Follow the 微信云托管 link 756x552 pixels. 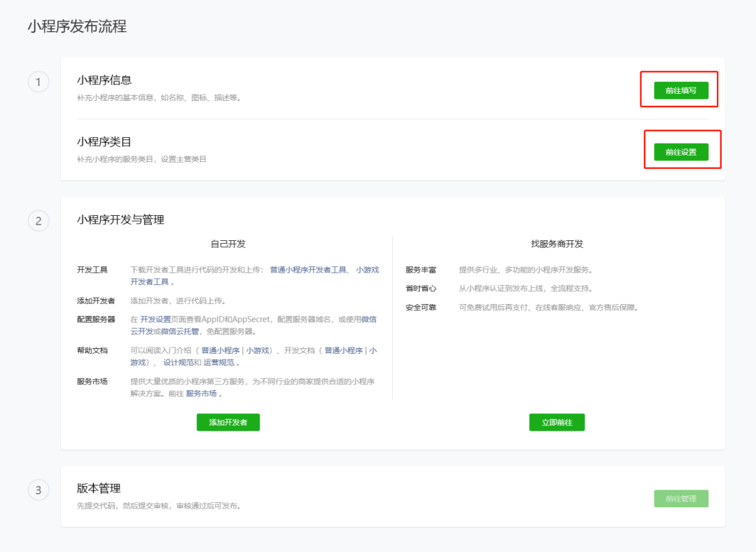178,331
